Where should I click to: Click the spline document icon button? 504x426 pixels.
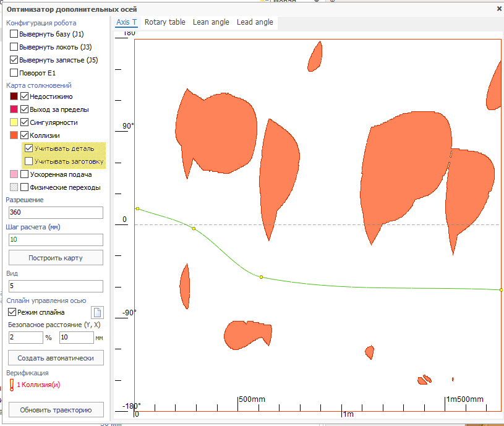[96, 312]
